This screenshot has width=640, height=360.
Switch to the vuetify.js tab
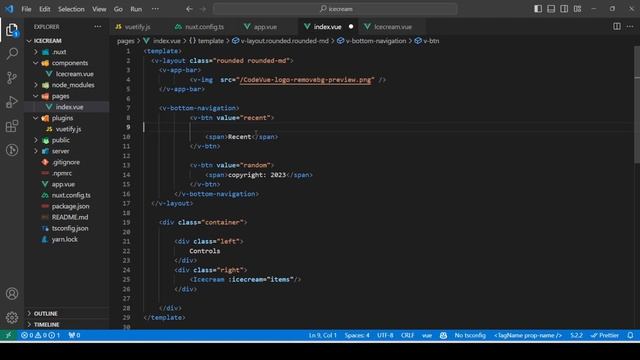pyautogui.click(x=138, y=27)
